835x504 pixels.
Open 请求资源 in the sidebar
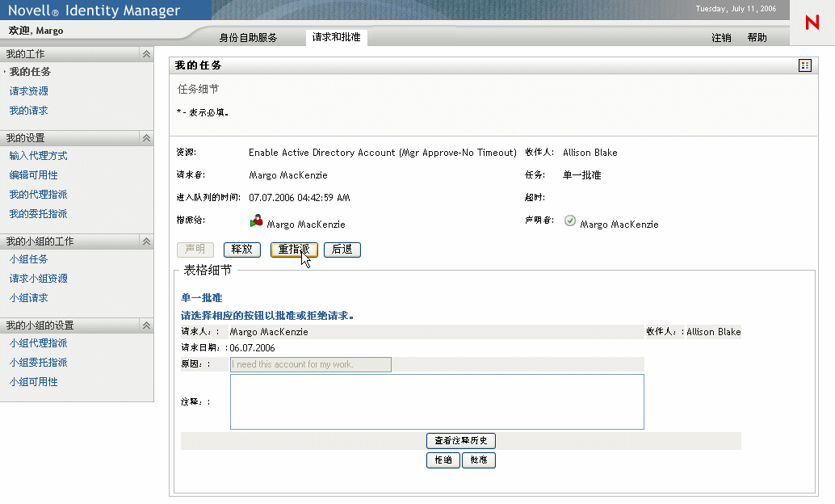[x=29, y=91]
